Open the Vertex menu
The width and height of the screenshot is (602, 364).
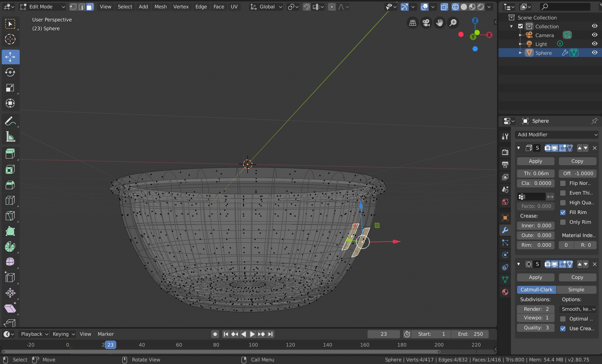[x=181, y=7]
